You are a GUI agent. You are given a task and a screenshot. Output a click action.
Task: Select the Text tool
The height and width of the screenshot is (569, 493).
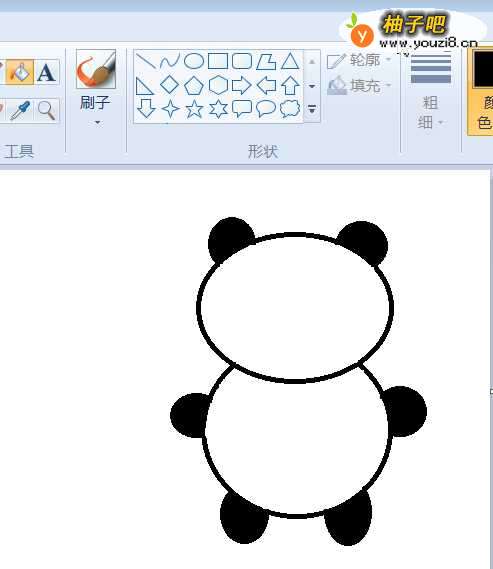click(x=46, y=72)
